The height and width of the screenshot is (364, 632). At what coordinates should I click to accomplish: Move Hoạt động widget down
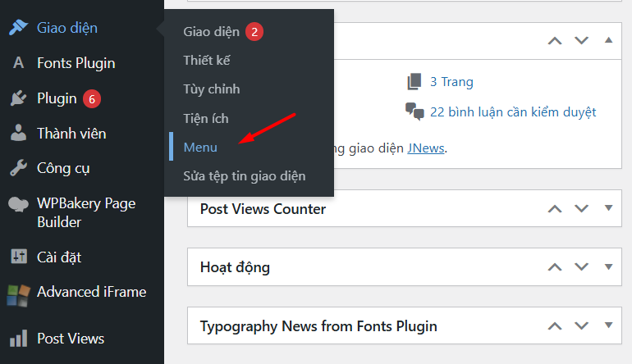581,267
